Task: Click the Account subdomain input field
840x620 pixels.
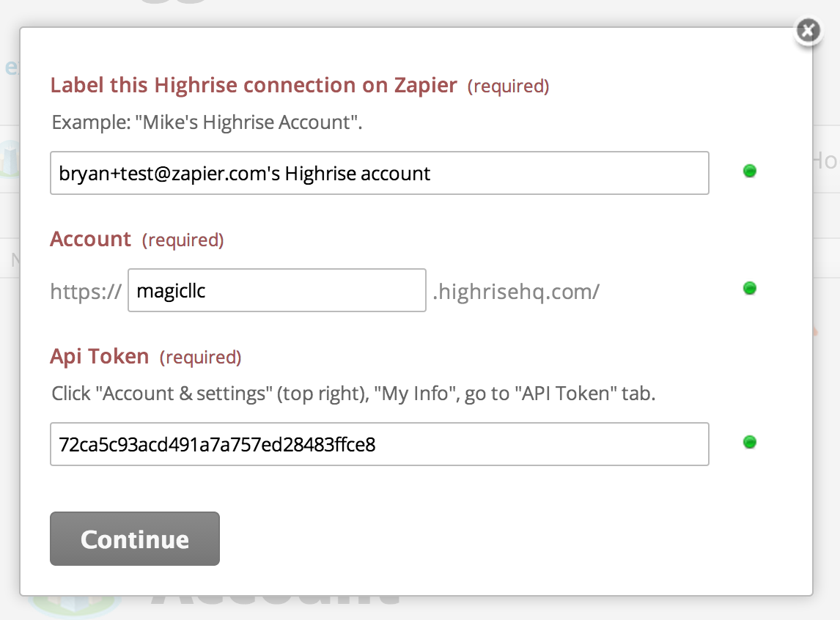Action: [277, 290]
